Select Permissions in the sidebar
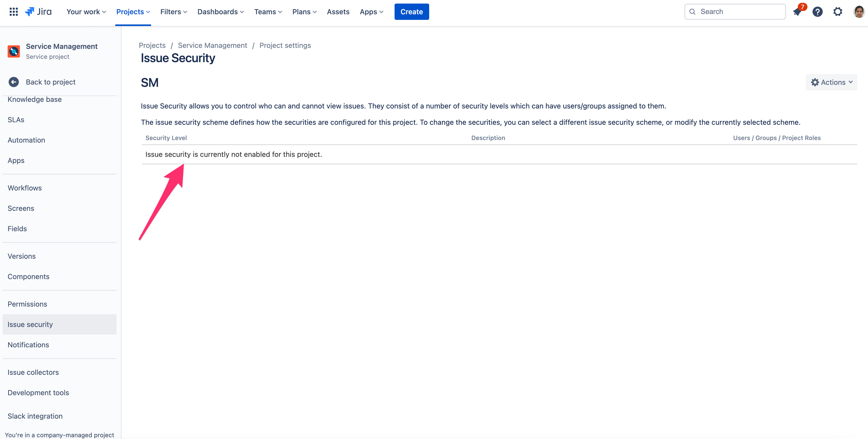Viewport: 868px width, 439px height. pyautogui.click(x=27, y=304)
